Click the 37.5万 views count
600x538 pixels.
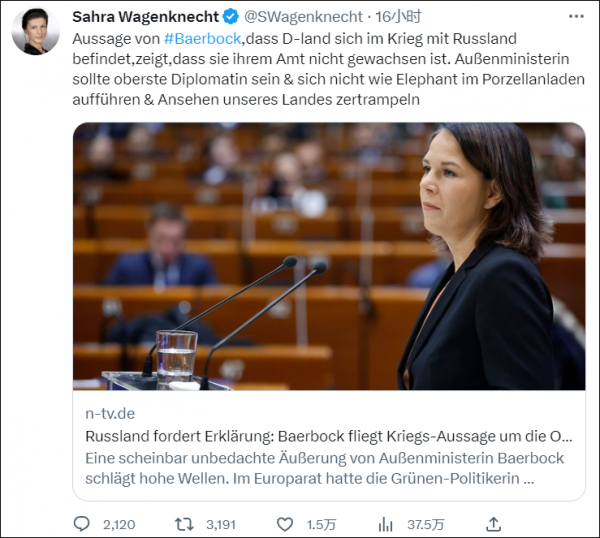(x=426, y=525)
